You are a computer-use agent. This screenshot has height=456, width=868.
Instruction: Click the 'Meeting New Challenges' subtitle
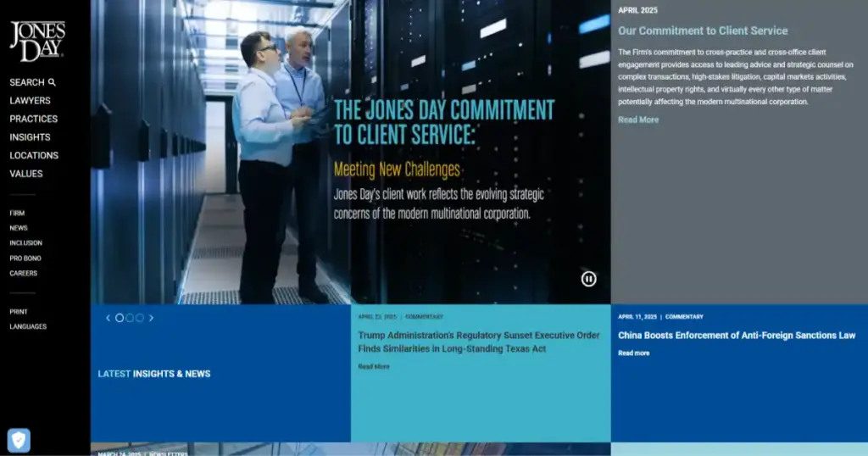(x=397, y=170)
